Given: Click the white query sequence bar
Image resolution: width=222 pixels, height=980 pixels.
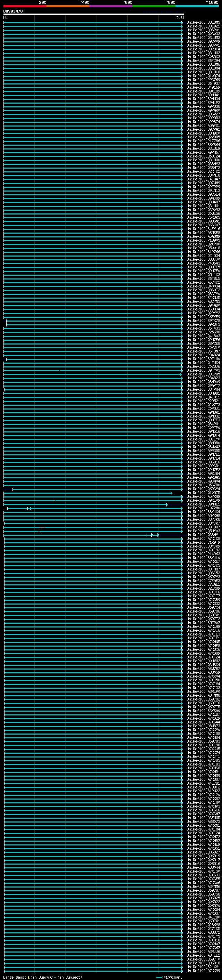Looking at the screenshot, I should click(x=93, y=15).
